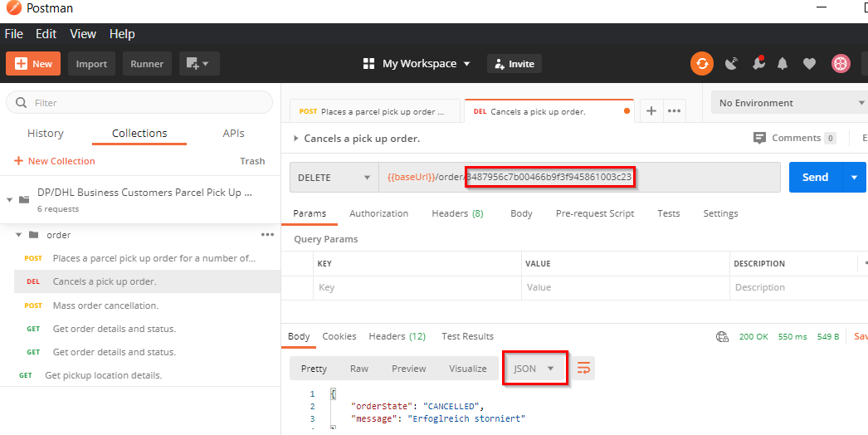
Task: Click the orange sync icon
Action: [x=702, y=64]
